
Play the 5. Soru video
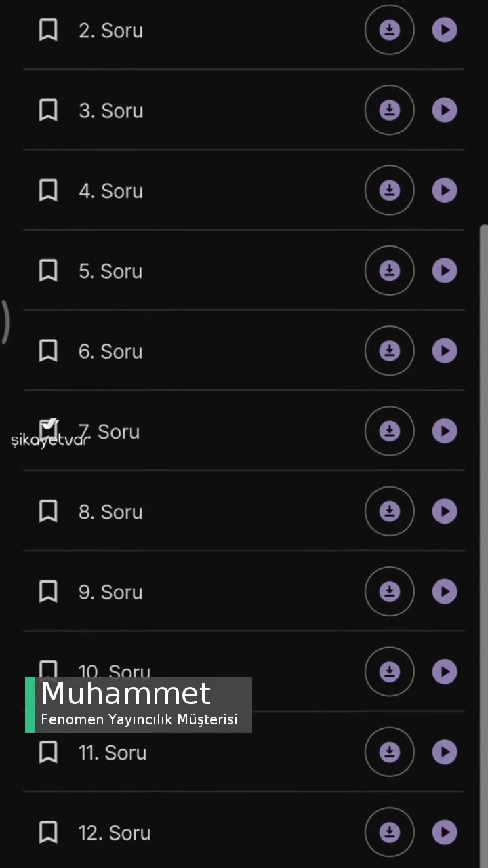point(445,271)
